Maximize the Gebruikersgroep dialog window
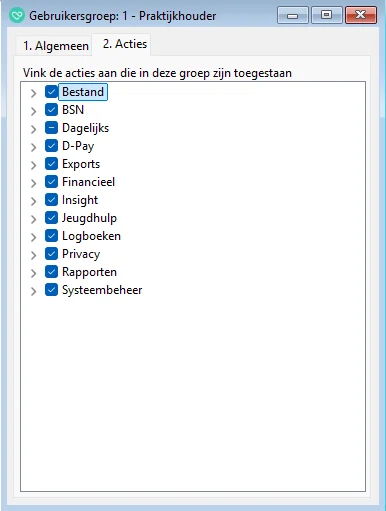This screenshot has width=386, height=511. pyautogui.click(x=326, y=15)
